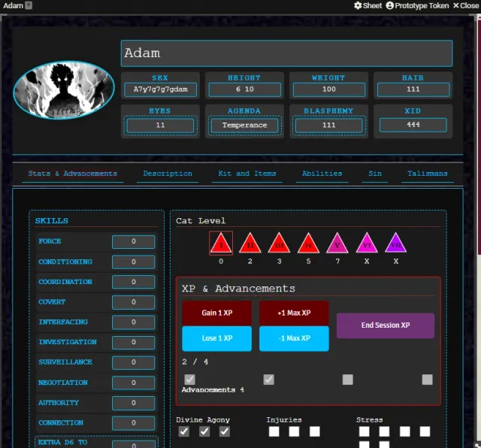Edit the XID field 444

[413, 125]
